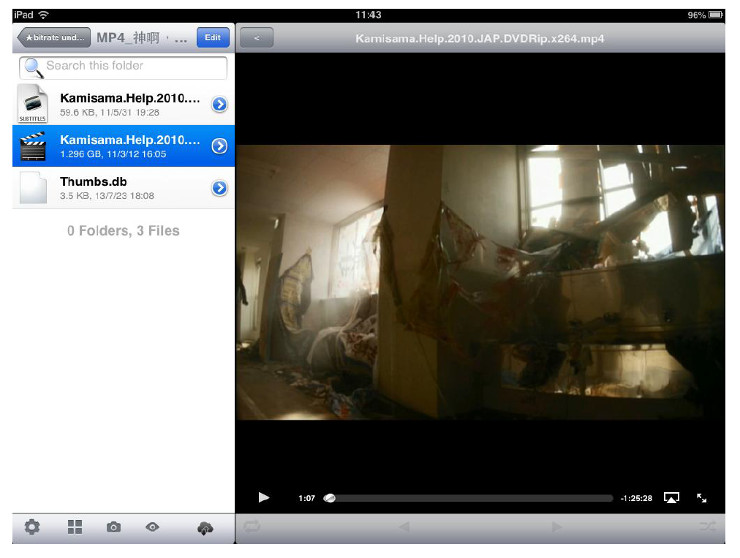
Task: Open details arrow for subtitles file
Action: coord(219,104)
